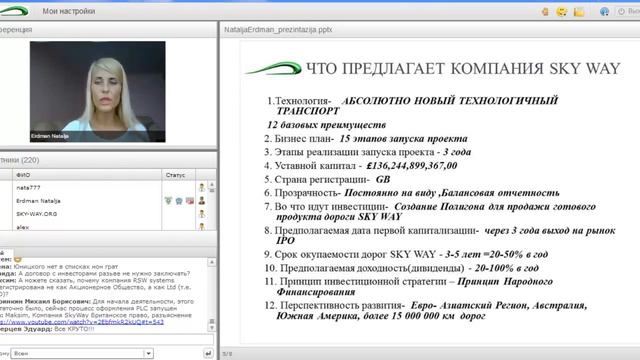
Task: Open the recipient dropdown showing Всем
Action: (x=82, y=353)
